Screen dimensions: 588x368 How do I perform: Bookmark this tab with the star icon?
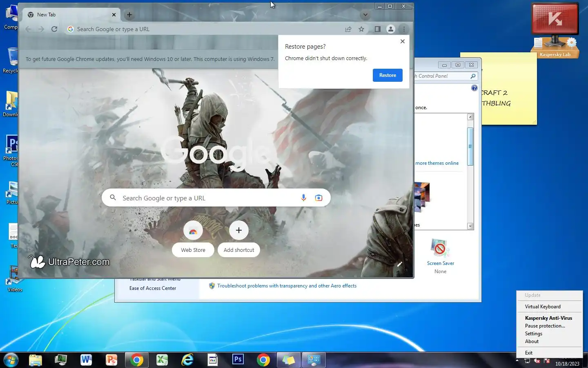pos(361,29)
